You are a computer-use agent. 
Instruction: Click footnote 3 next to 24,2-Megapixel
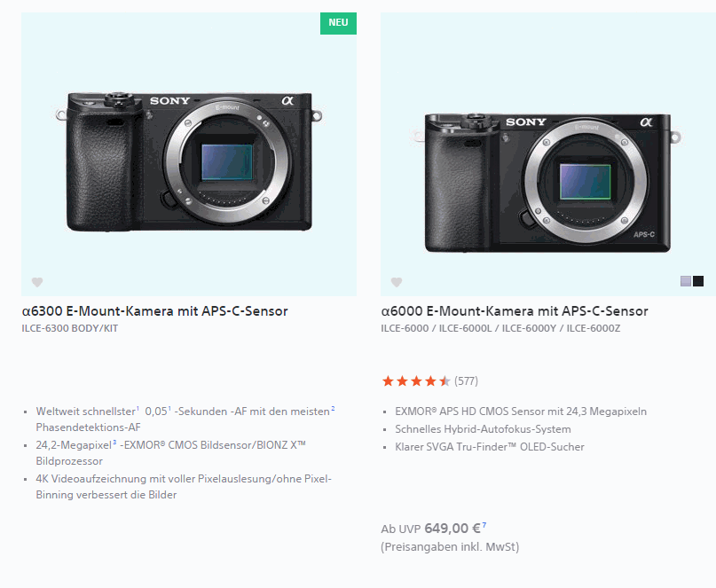click(x=114, y=442)
